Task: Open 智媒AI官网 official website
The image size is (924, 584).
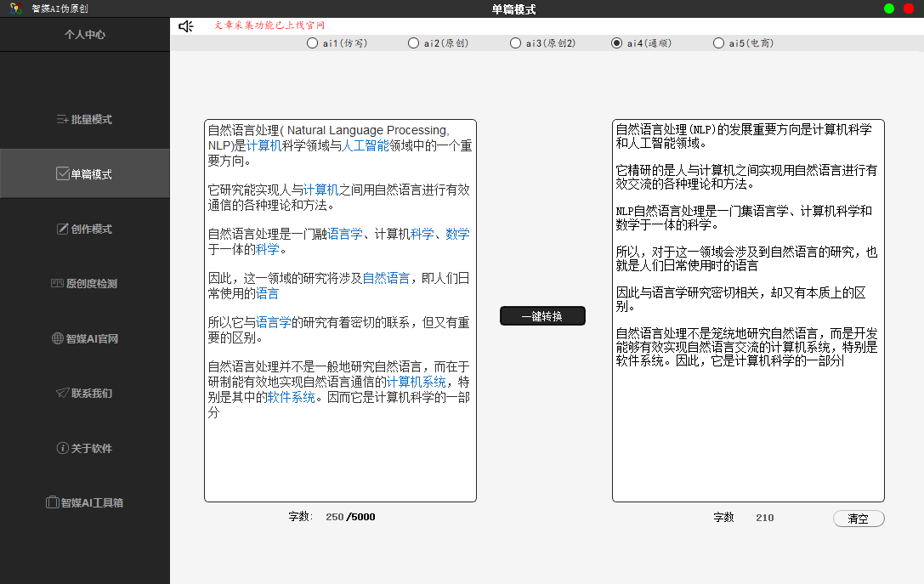Action: [85, 338]
